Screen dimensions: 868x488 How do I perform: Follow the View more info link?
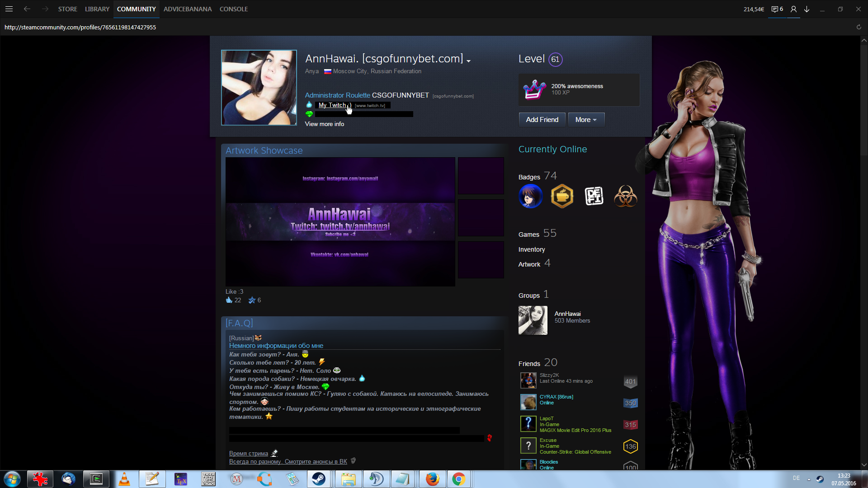coord(324,124)
